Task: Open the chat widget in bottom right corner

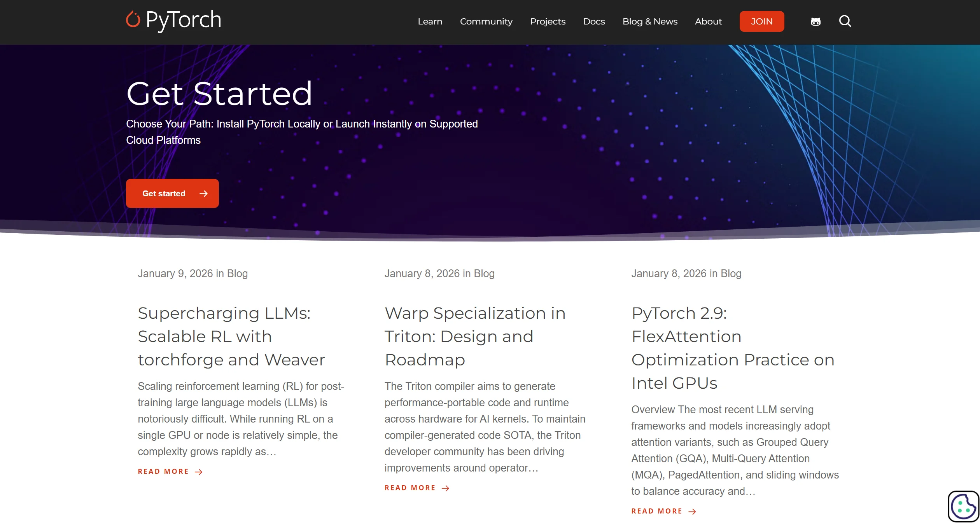Action: point(963,506)
